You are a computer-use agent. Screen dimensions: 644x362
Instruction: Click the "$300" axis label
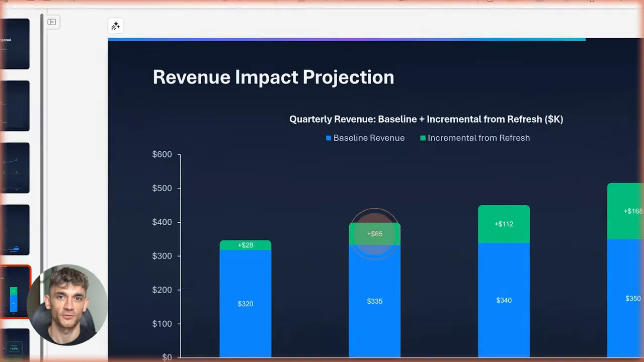162,256
